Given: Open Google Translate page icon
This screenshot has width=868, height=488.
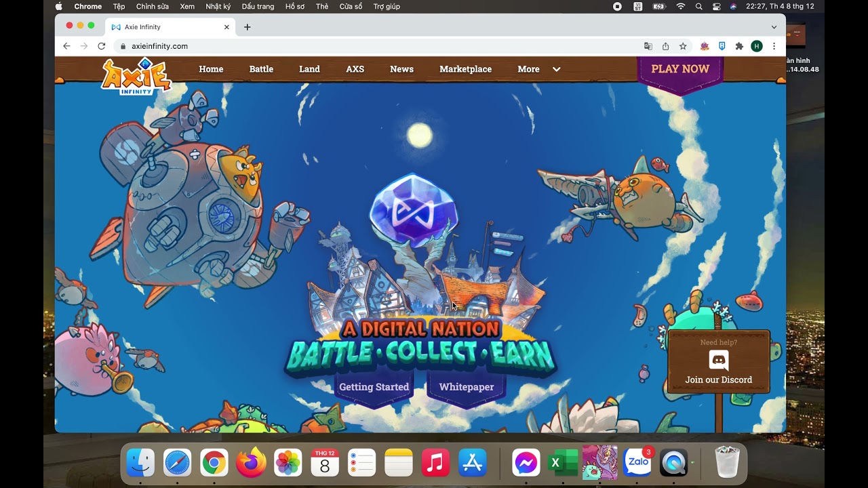Looking at the screenshot, I should coord(648,46).
